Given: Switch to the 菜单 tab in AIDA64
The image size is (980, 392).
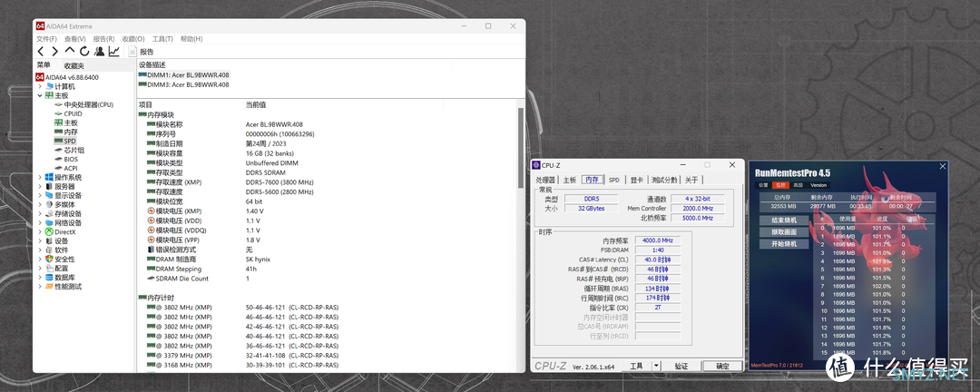Looking at the screenshot, I should click(44, 65).
